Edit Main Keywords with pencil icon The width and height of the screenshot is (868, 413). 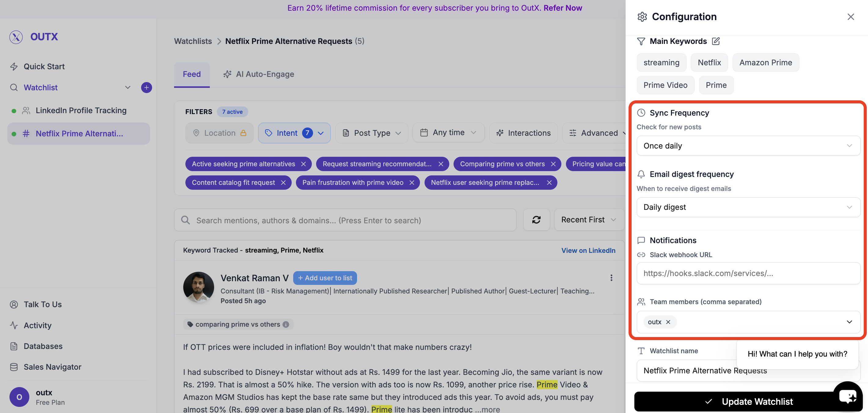pos(716,41)
